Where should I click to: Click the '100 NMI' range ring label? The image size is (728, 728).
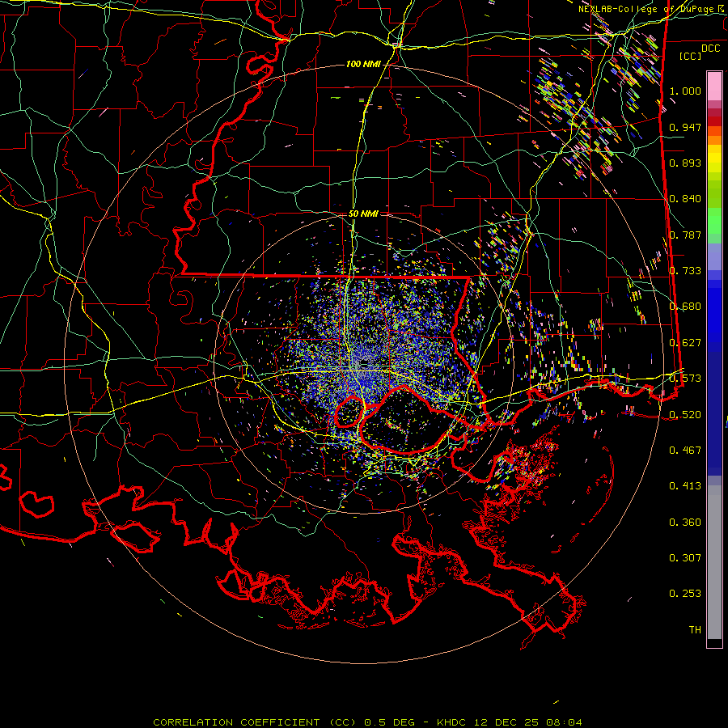click(x=363, y=64)
